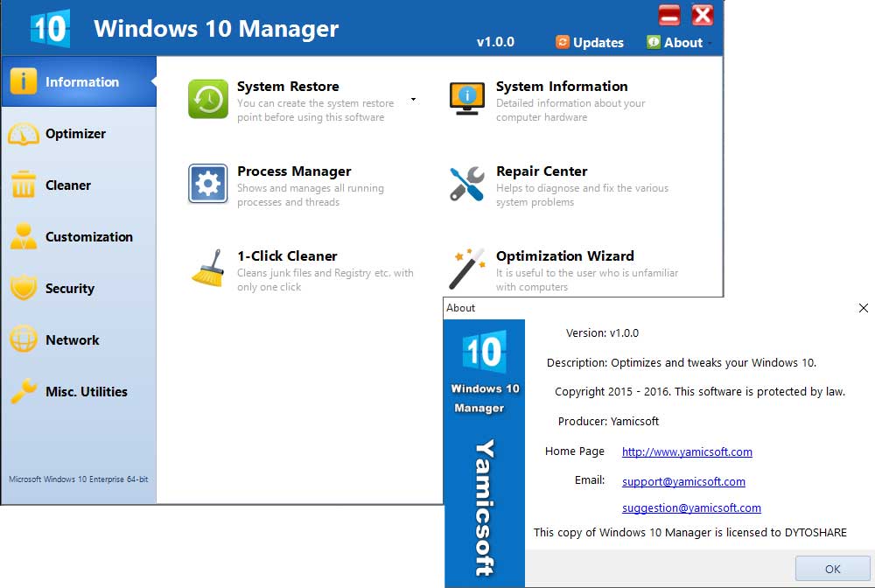This screenshot has width=875, height=588.
Task: Click the Information sidebar icon
Action: (24, 81)
